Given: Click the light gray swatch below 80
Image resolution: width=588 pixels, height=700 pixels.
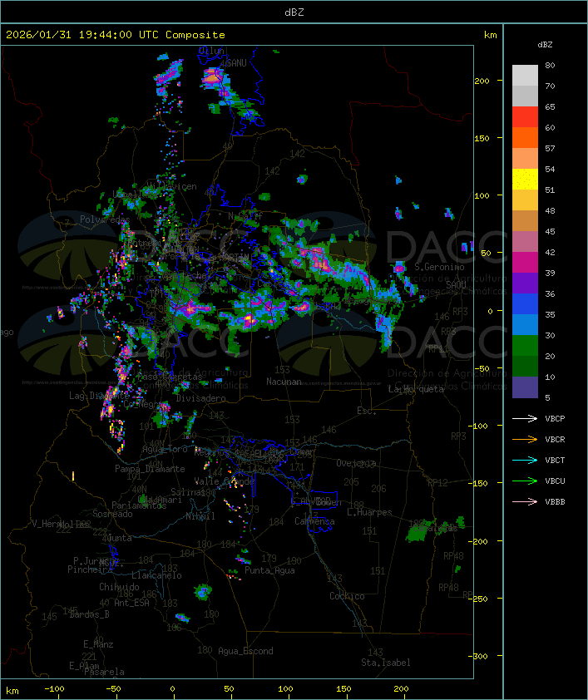Looking at the screenshot, I should tap(525, 75).
